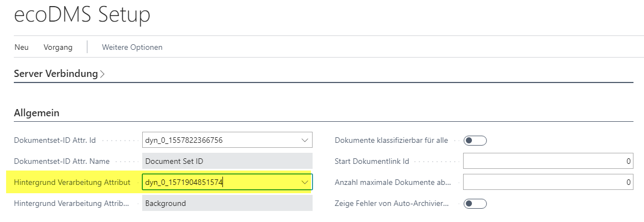Click the Hintergrund Verarbeitung Attribut label
This screenshot has height=222, width=644.
(72, 182)
